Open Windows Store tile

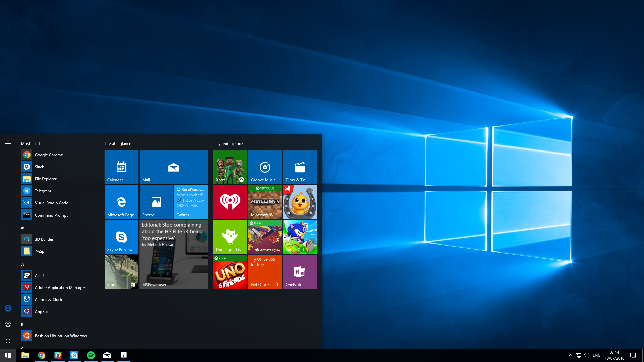click(x=122, y=271)
